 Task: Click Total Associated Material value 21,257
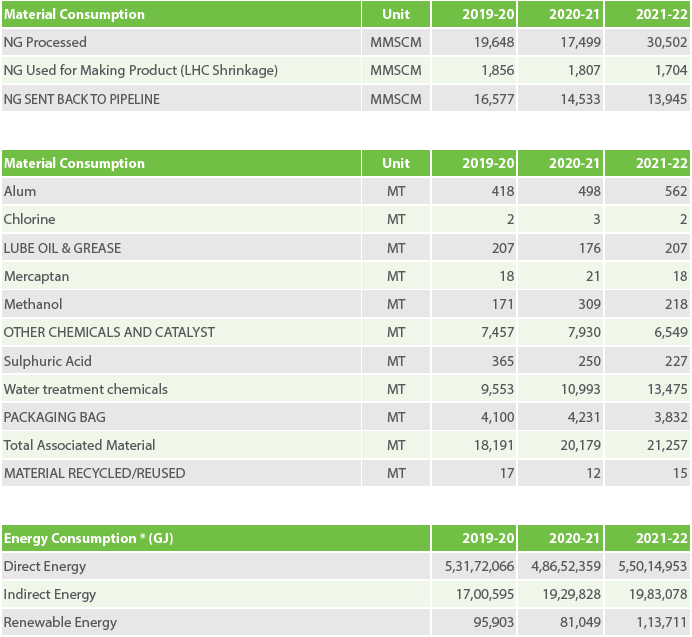(x=667, y=445)
